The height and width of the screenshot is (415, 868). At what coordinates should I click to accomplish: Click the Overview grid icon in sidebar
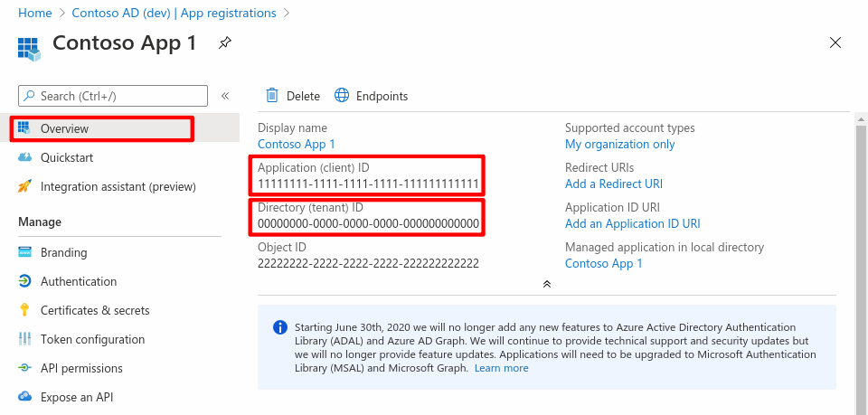24,128
